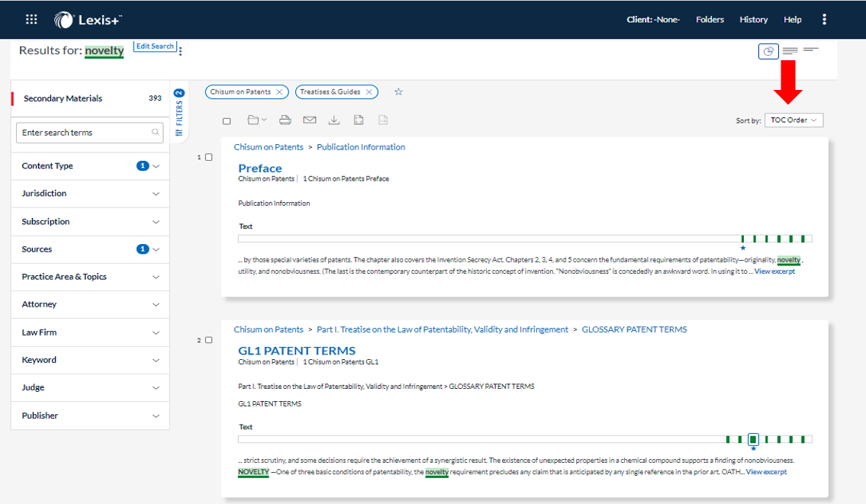Open search options menu beside Edit Search
Viewport: 866px width, 504px height.
181,51
